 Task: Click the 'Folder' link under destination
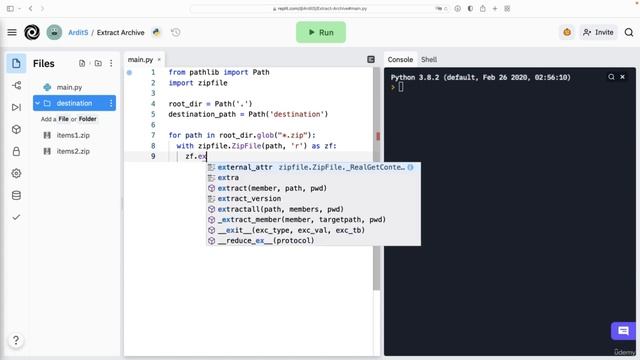pyautogui.click(x=87, y=119)
